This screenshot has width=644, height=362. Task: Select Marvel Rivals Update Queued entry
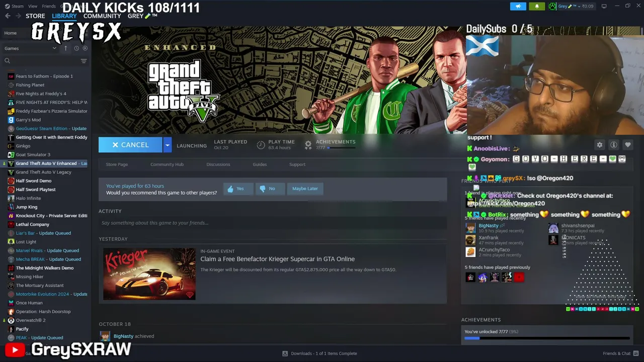47,250
